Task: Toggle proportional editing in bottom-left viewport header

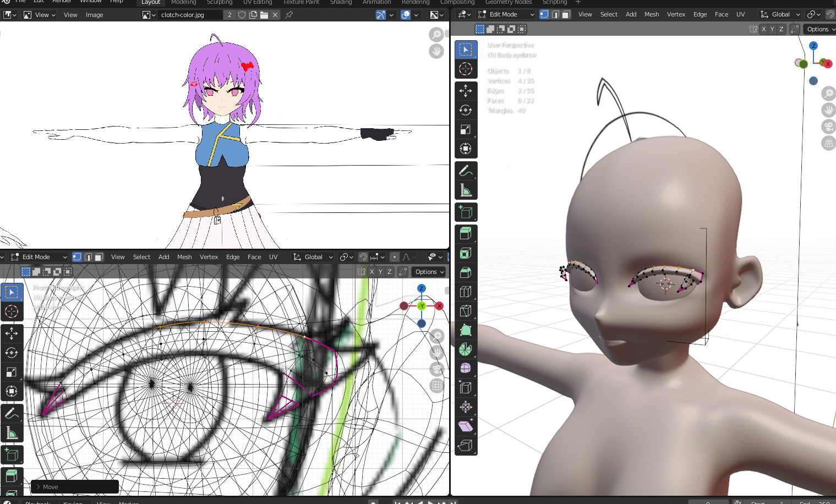Action: click(x=394, y=257)
